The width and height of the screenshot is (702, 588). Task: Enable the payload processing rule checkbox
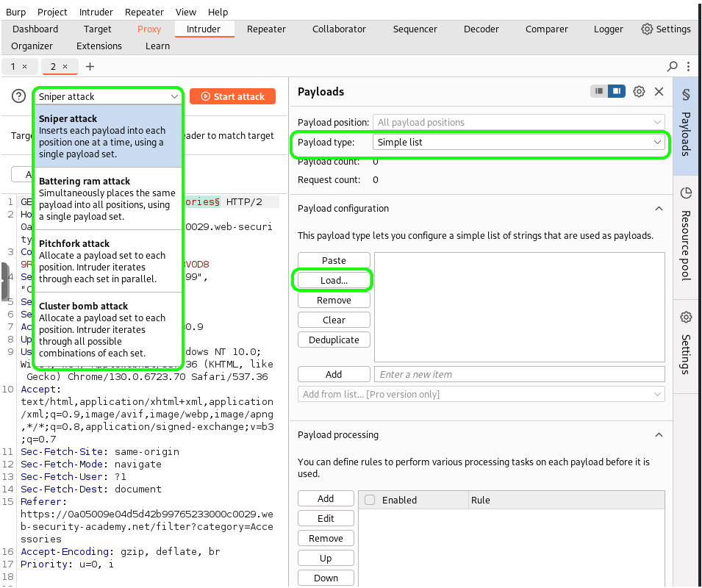pos(370,500)
